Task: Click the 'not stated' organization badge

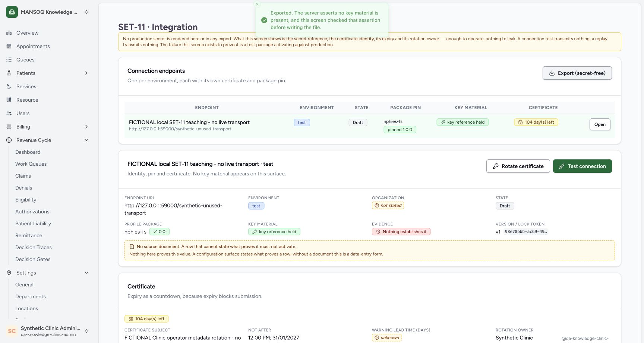Action: pos(388,206)
